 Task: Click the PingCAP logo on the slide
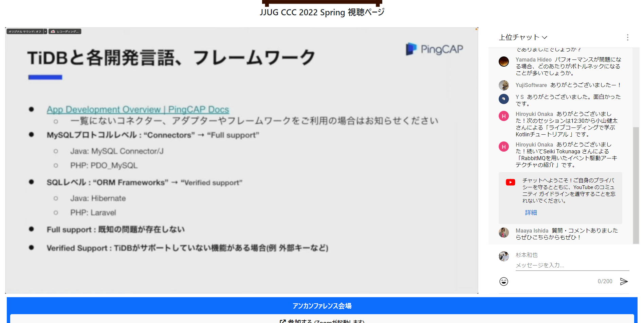(434, 49)
